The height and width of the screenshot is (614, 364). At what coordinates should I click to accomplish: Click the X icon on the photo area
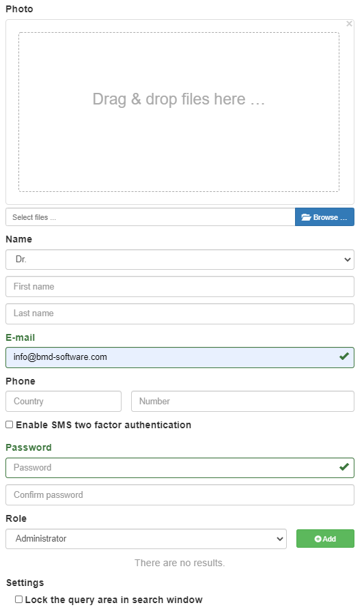click(349, 24)
